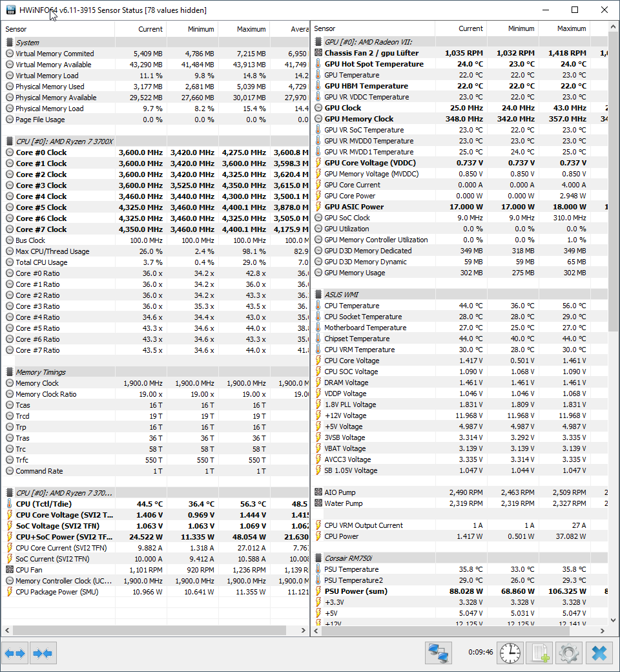Click the clock reset timer button

(510, 653)
